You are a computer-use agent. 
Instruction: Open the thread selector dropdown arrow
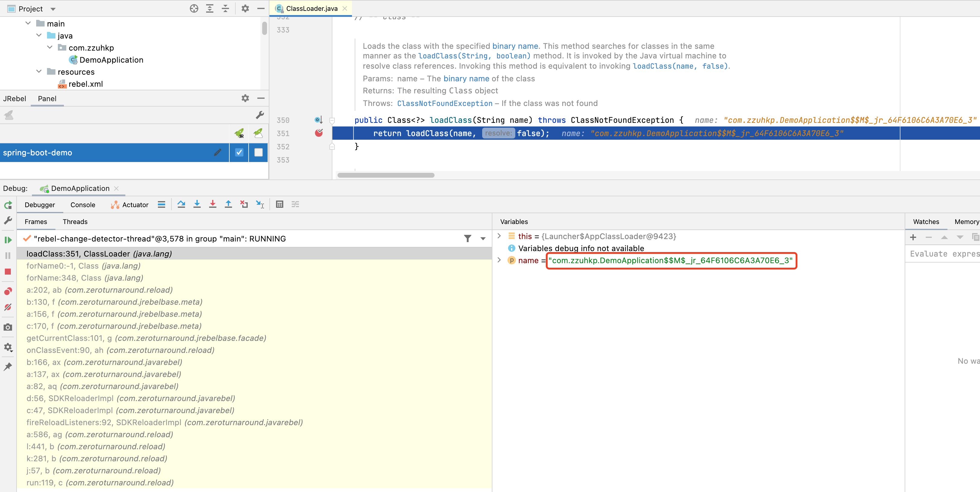[483, 239]
